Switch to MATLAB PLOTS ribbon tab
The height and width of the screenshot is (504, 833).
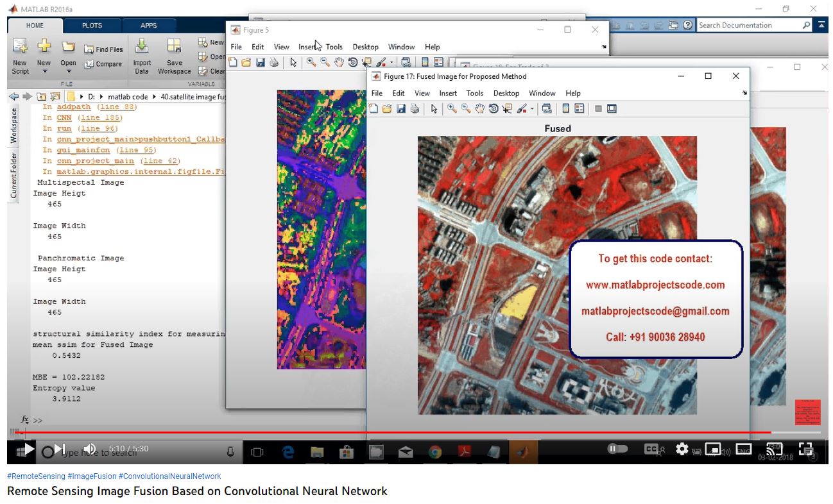click(92, 26)
